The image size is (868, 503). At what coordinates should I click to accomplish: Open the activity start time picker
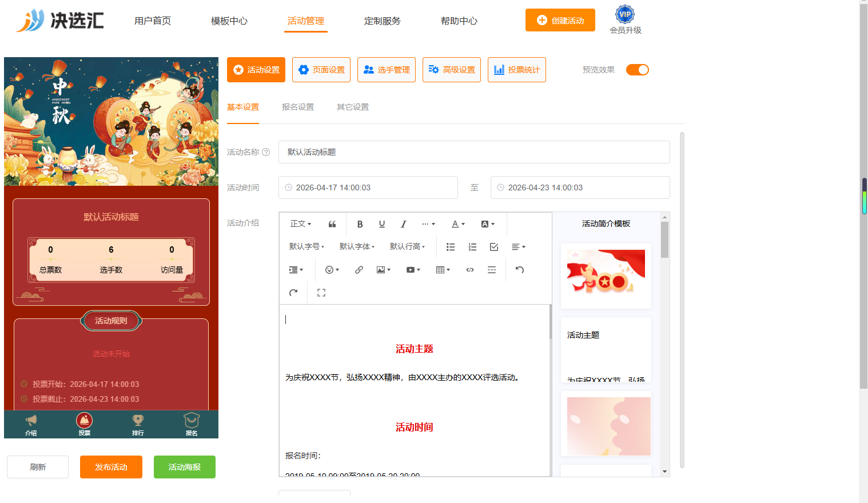point(368,187)
